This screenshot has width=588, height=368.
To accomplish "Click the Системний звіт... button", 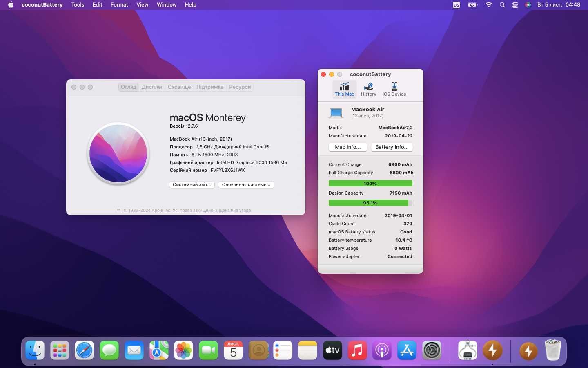I will (192, 185).
